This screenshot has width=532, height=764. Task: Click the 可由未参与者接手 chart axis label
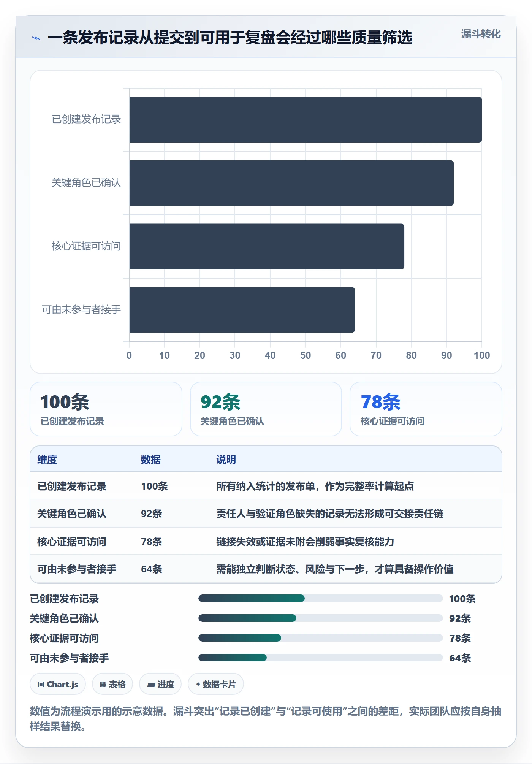point(81,310)
